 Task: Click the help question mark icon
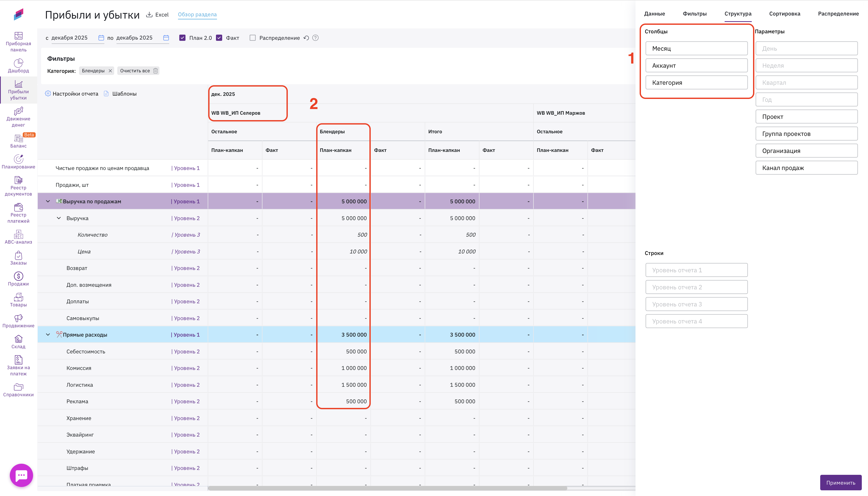(315, 38)
